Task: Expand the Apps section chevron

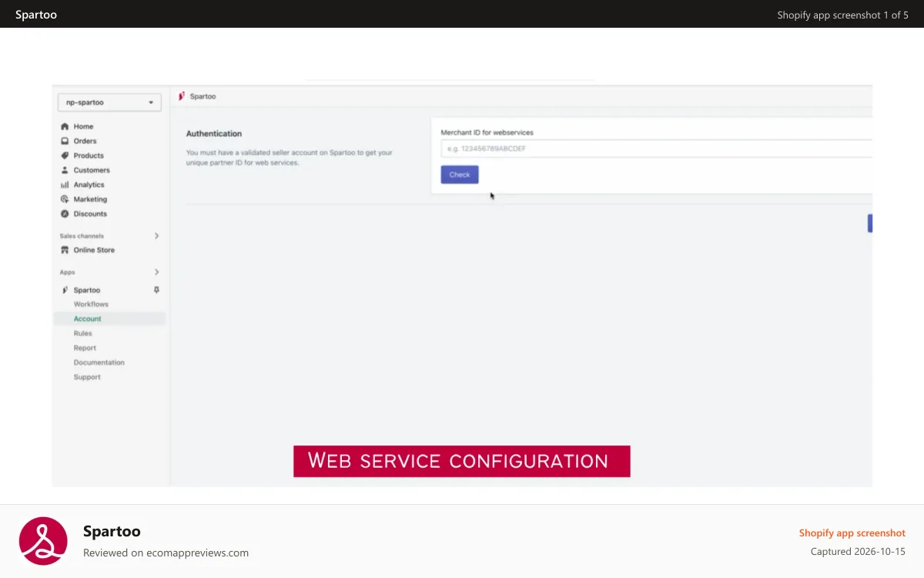Action: coord(156,272)
